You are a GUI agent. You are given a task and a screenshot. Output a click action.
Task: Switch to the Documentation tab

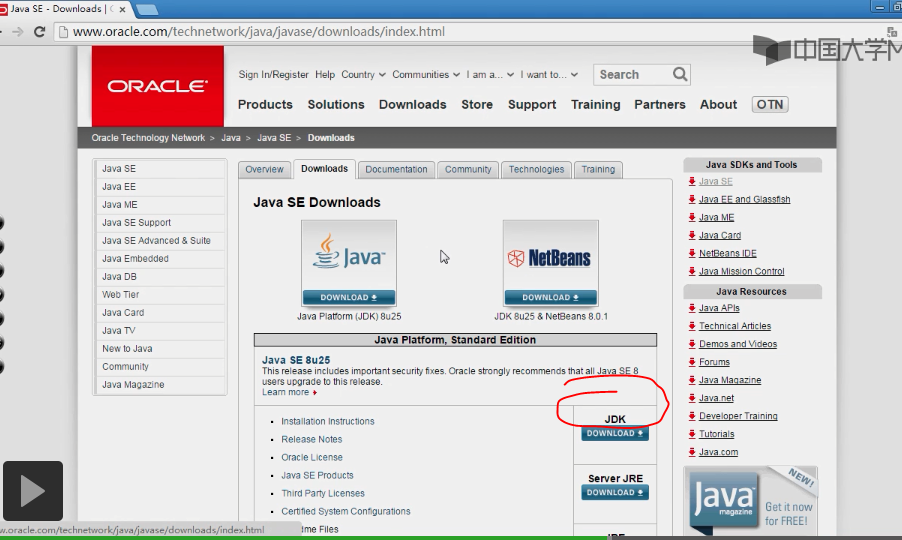coord(396,170)
